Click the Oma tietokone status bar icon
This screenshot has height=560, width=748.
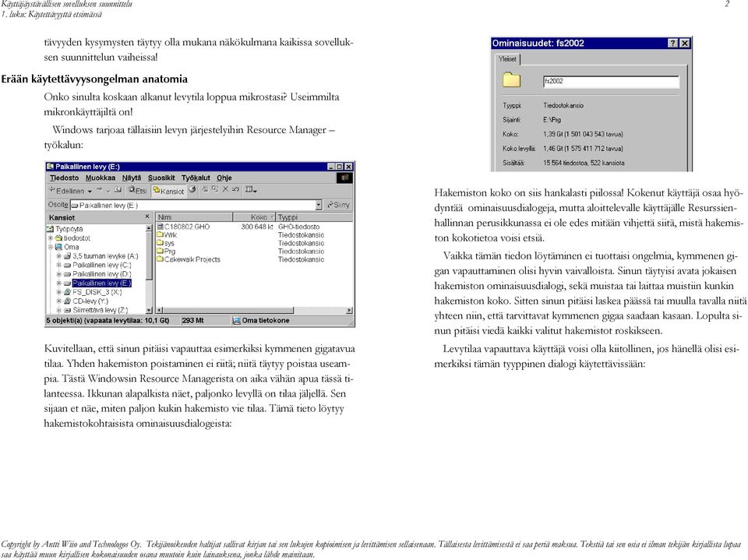point(236,321)
